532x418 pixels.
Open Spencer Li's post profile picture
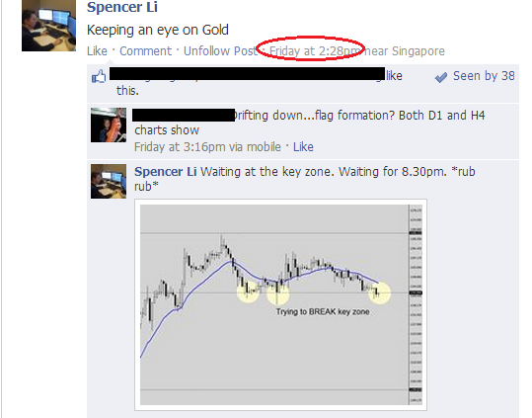click(49, 26)
